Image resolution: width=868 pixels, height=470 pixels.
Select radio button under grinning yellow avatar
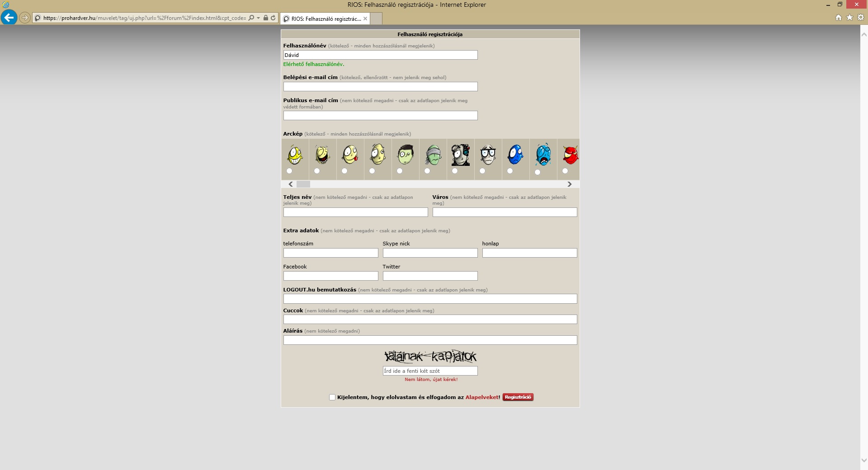click(x=289, y=171)
